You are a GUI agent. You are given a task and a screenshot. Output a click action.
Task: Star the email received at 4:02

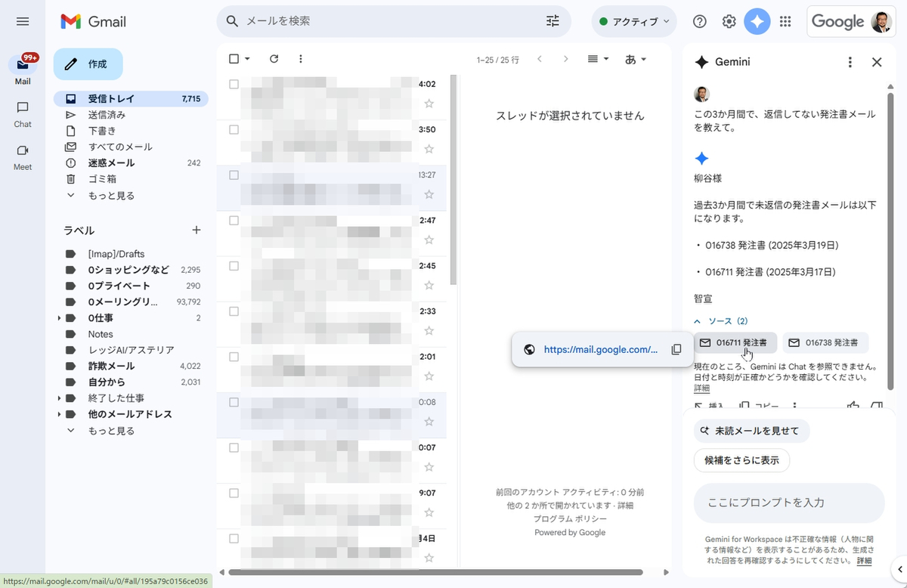429,104
